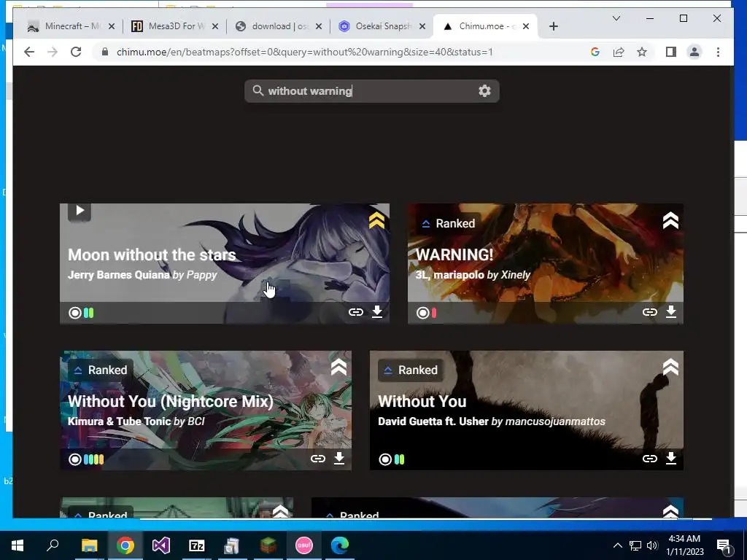Open volume control in system tray
This screenshot has height=560, width=747.
pyautogui.click(x=652, y=545)
